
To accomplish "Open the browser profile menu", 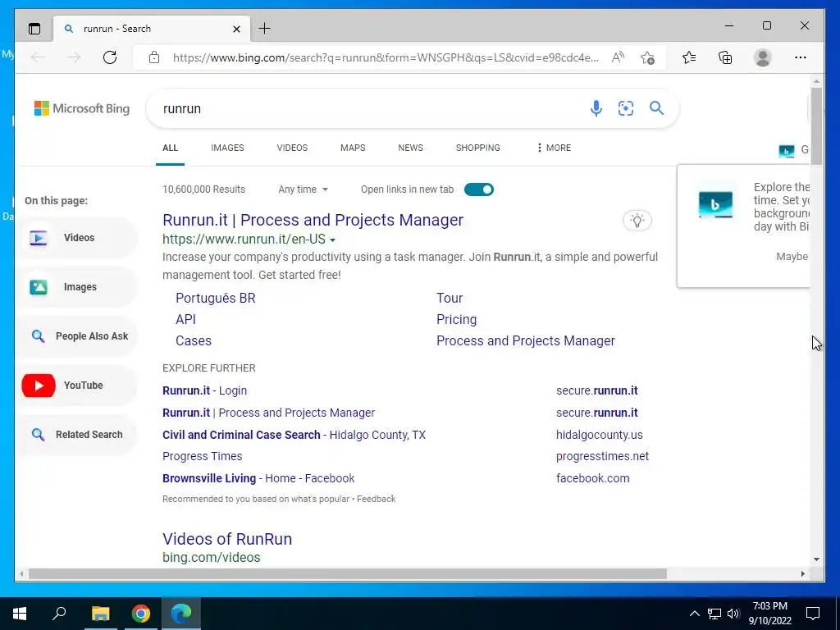I will click(762, 57).
